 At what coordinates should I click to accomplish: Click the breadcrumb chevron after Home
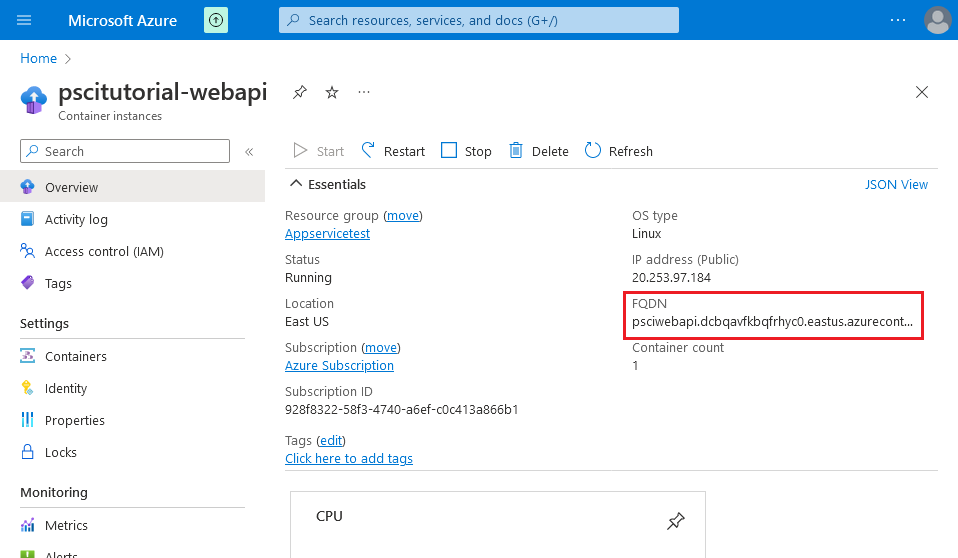(x=68, y=59)
